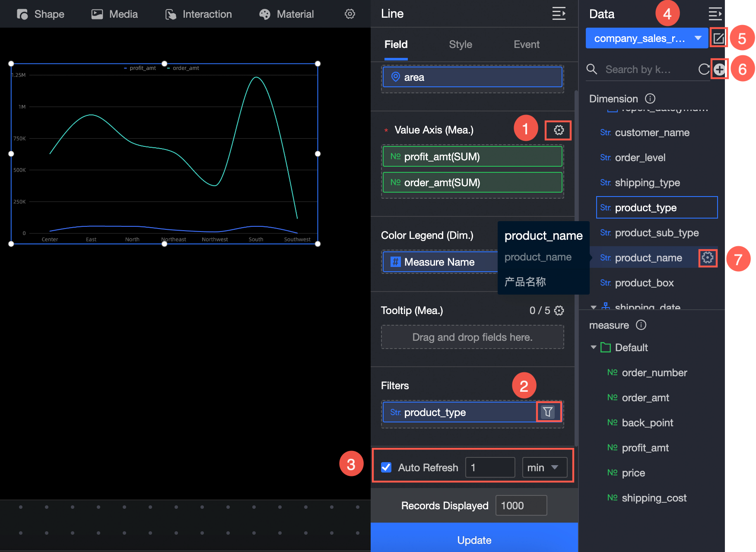
Task: Click the blue Update button
Action: [x=474, y=539]
